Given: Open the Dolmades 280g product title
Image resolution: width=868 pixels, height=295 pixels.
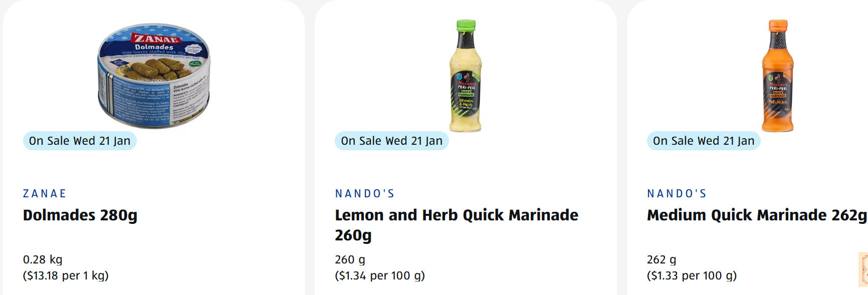Looking at the screenshot, I should [x=80, y=215].
